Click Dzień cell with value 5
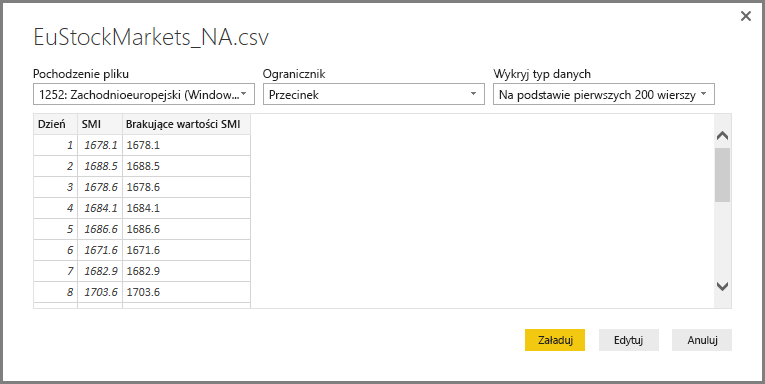Viewport: 765px width, 384px height. 55,229
